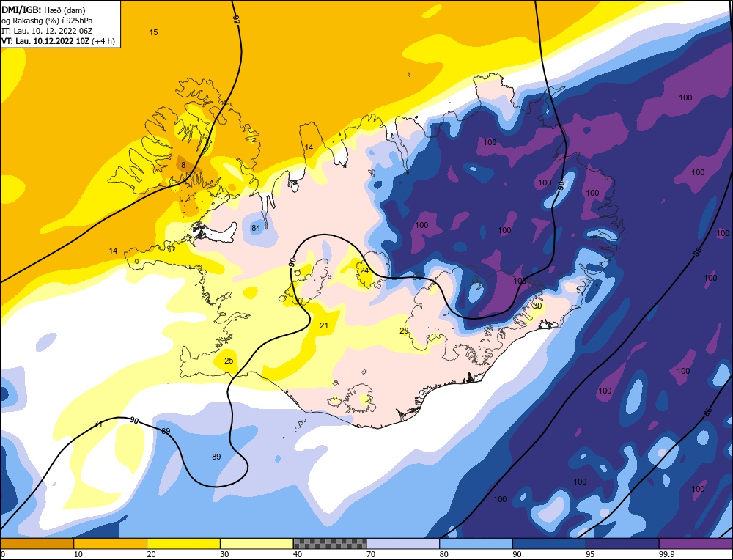Click the pale yellow 30–40 legend swatch
This screenshot has height=560, width=733.
tap(257, 543)
